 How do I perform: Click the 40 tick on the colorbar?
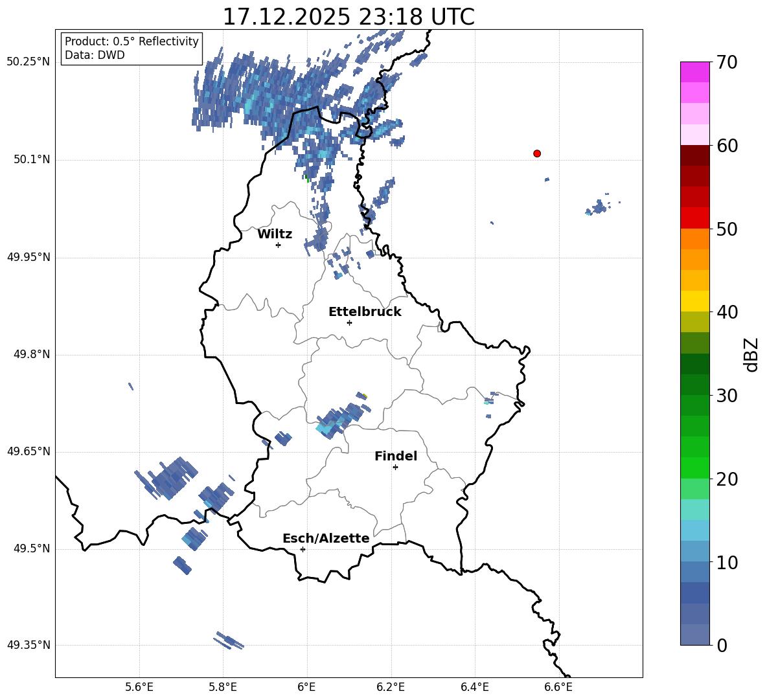point(727,312)
